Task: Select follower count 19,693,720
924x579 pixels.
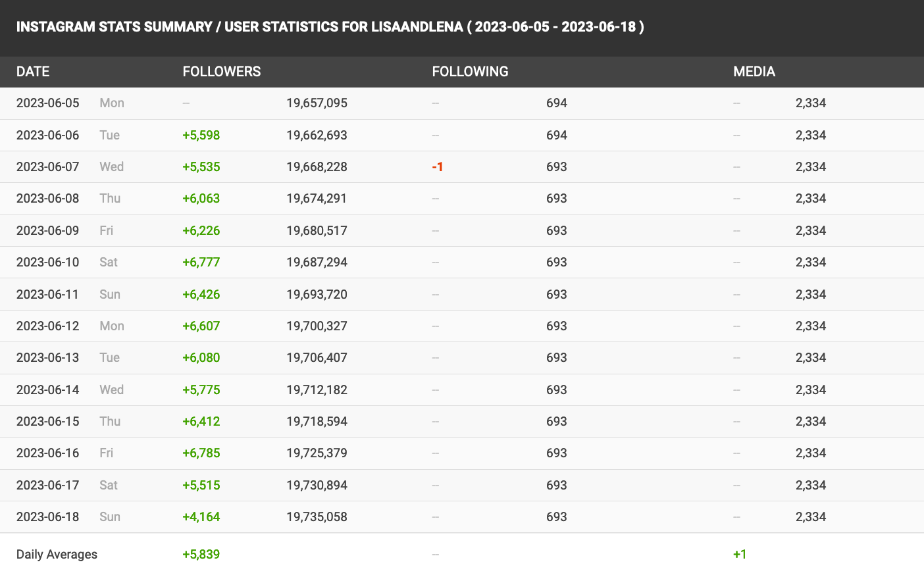Action: pyautogui.click(x=317, y=295)
